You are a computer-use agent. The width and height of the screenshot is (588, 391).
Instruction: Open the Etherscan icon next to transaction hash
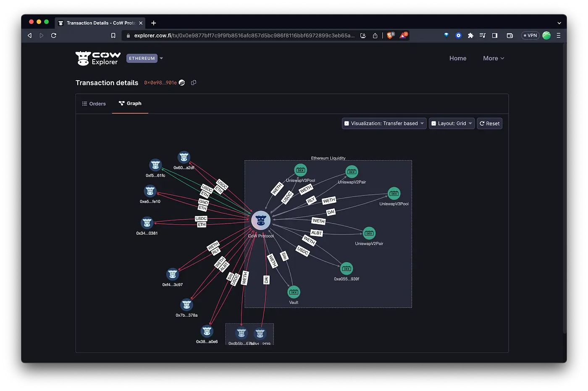[182, 83]
